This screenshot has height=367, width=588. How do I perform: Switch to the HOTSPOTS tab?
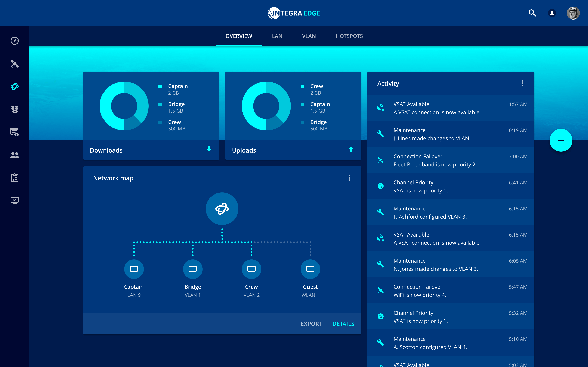[349, 36]
